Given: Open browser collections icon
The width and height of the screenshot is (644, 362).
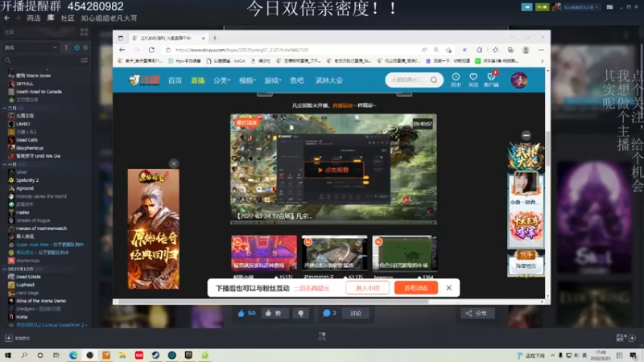Looking at the screenshot, I should 510,50.
